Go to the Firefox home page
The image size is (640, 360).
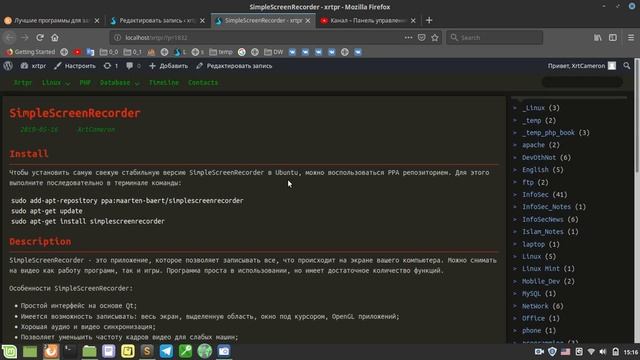55,38
